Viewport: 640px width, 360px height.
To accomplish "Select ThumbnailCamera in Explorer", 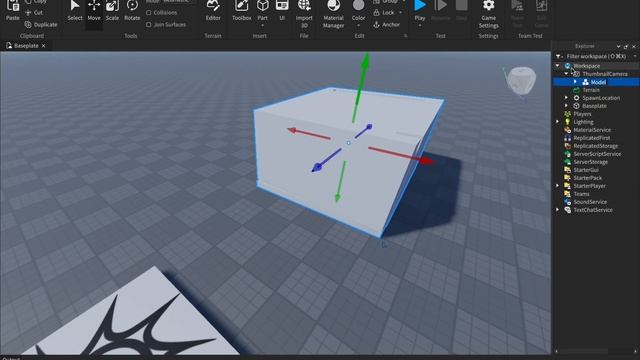I will (604, 74).
